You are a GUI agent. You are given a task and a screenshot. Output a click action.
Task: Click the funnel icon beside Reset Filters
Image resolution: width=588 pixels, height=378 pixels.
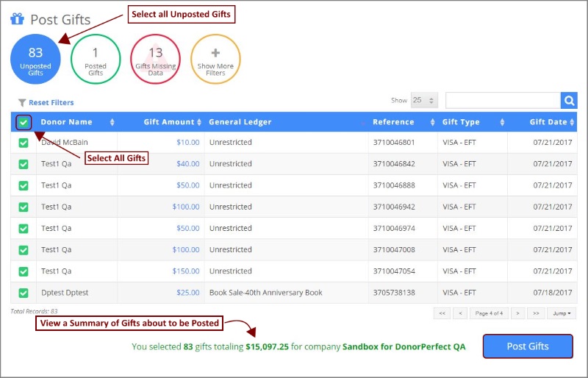(22, 102)
